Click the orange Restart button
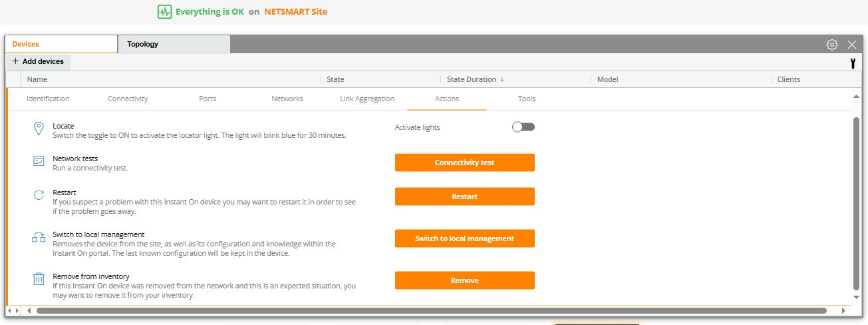 pyautogui.click(x=465, y=196)
